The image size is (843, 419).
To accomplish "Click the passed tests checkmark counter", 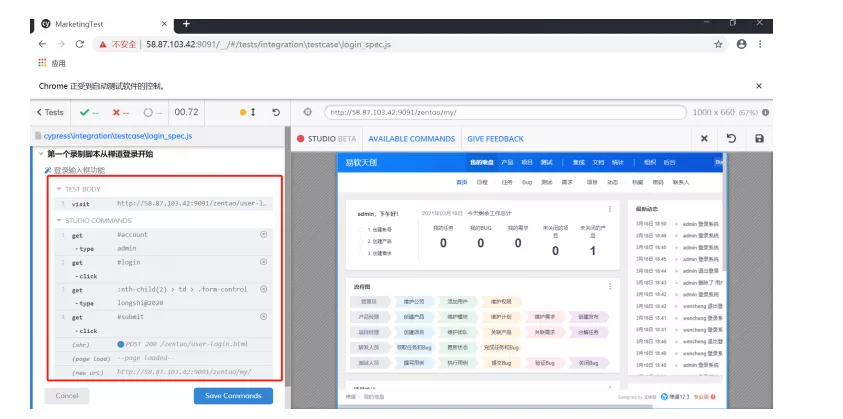I will coord(89,112).
